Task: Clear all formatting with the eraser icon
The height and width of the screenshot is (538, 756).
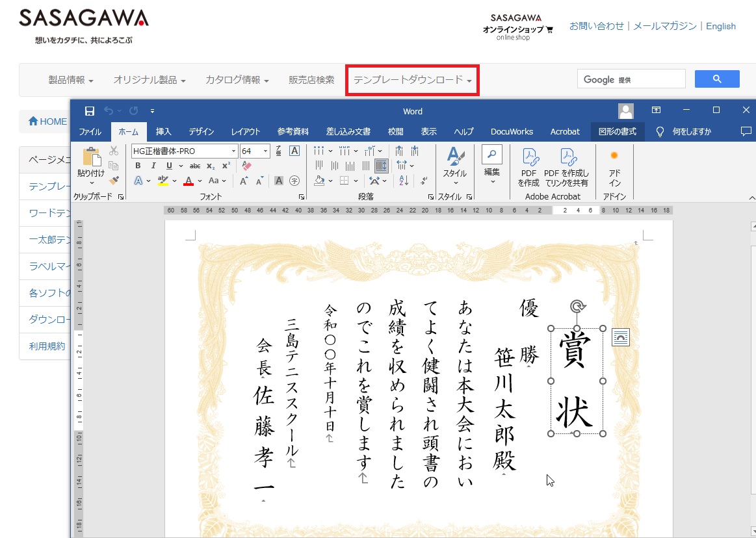Action: pyautogui.click(x=247, y=166)
